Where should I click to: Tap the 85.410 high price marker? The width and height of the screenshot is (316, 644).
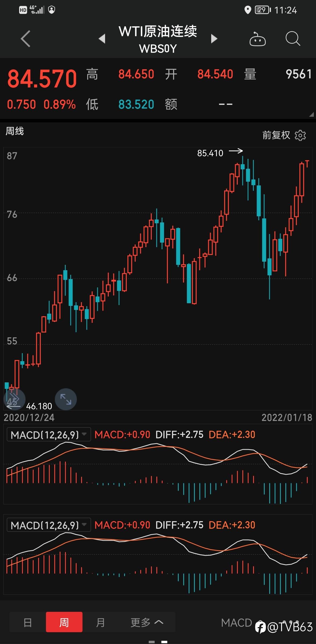[x=210, y=153]
